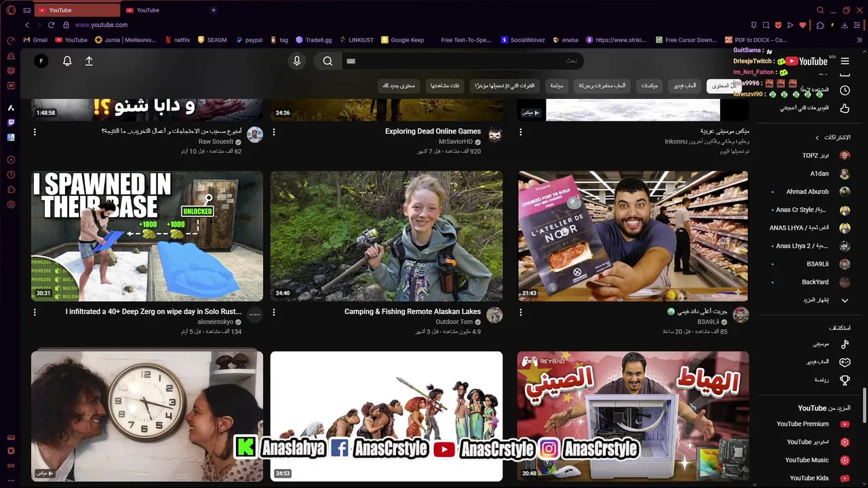Click the lock site-info icon
The width and height of the screenshot is (868, 488).
[66, 25]
